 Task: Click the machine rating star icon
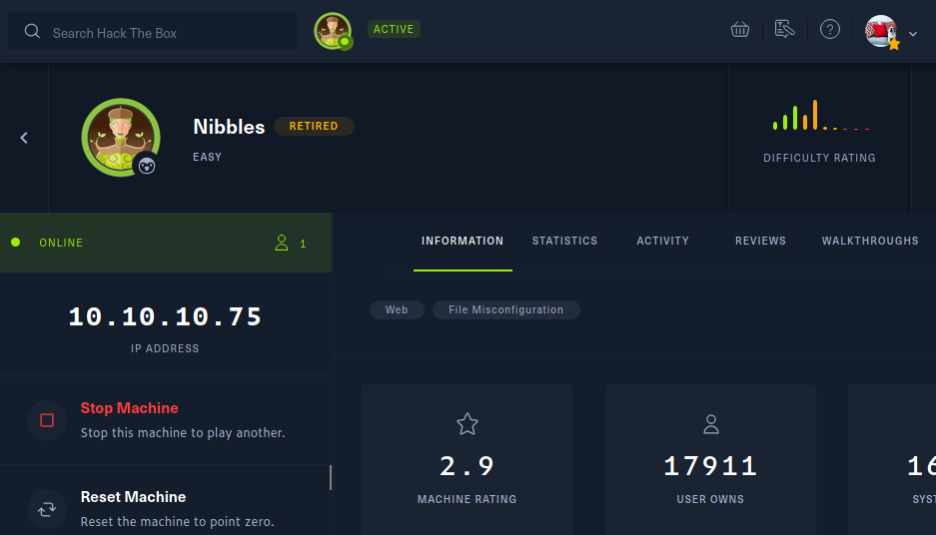(467, 424)
